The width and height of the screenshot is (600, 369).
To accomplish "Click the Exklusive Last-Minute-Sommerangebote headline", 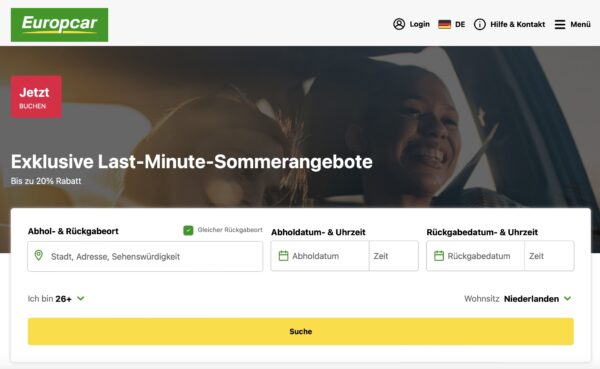I will (192, 162).
